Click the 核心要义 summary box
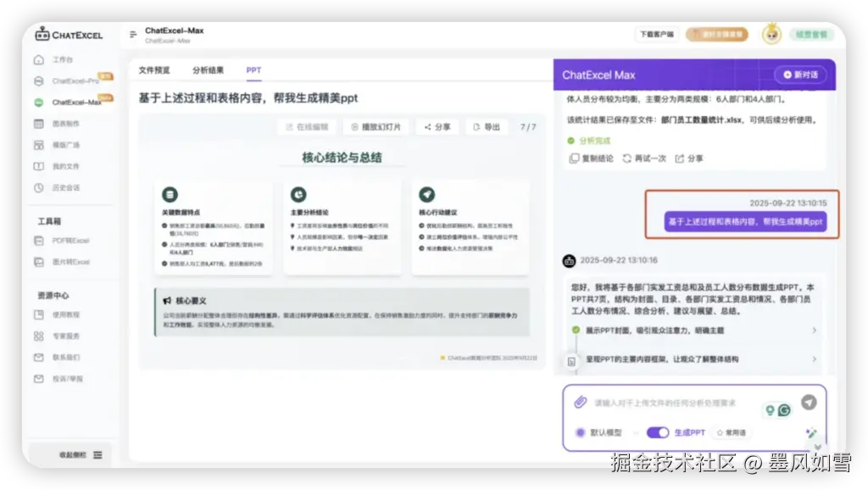868x490 pixels. click(342, 312)
